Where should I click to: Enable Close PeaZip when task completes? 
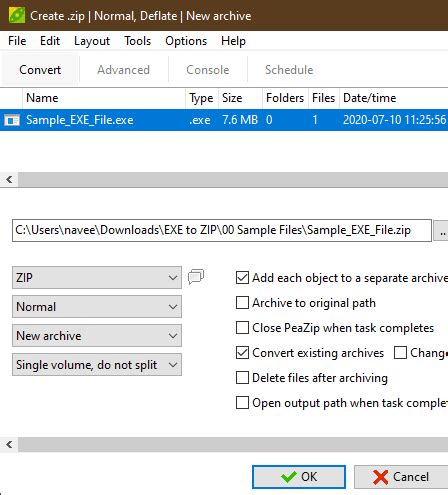tap(242, 328)
